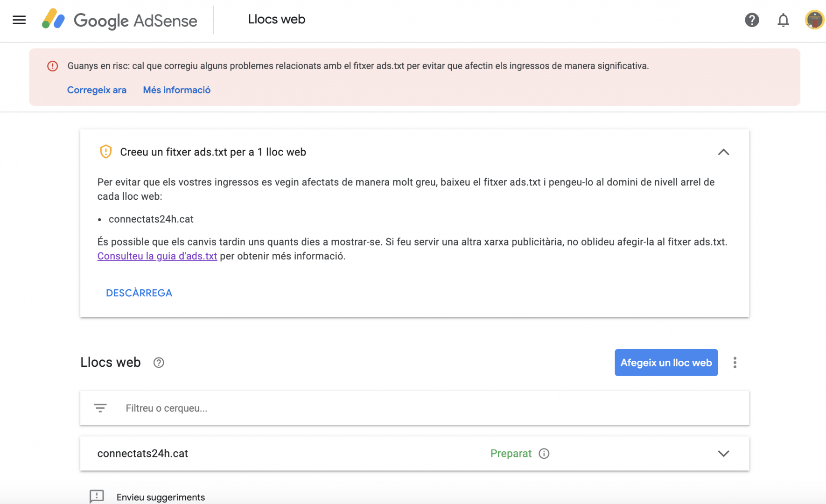Open the Consulteu la guia d'ads.txt link
Viewport: 826px width, 504px height.
pos(157,256)
